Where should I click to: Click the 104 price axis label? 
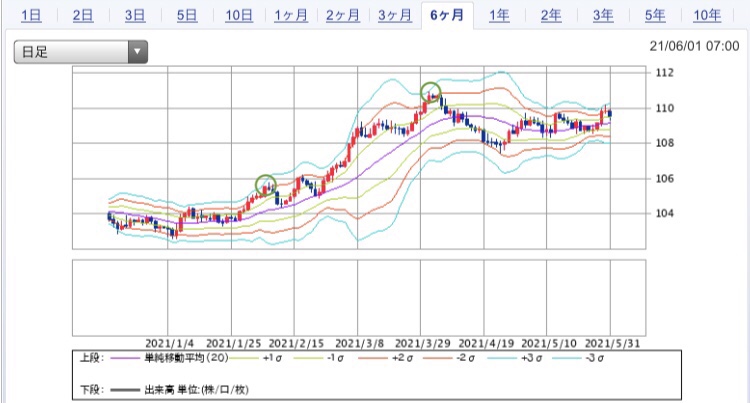(x=664, y=213)
